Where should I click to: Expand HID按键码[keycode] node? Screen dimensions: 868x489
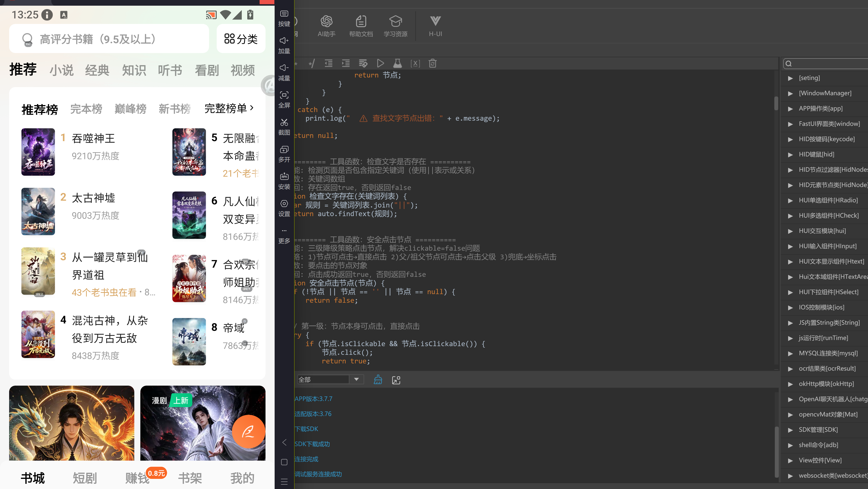point(790,139)
